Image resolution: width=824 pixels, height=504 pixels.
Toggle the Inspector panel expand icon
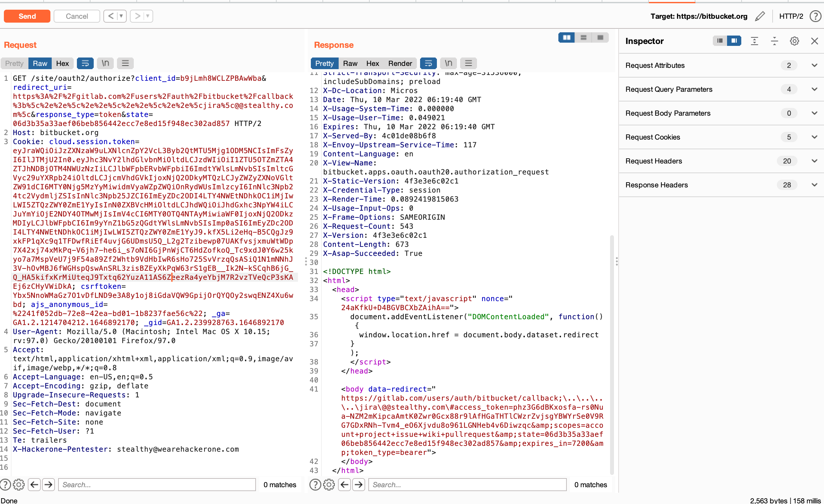pos(753,41)
